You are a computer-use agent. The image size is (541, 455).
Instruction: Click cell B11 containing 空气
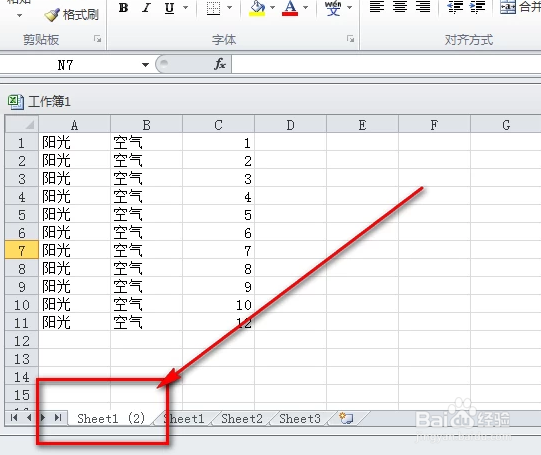147,323
